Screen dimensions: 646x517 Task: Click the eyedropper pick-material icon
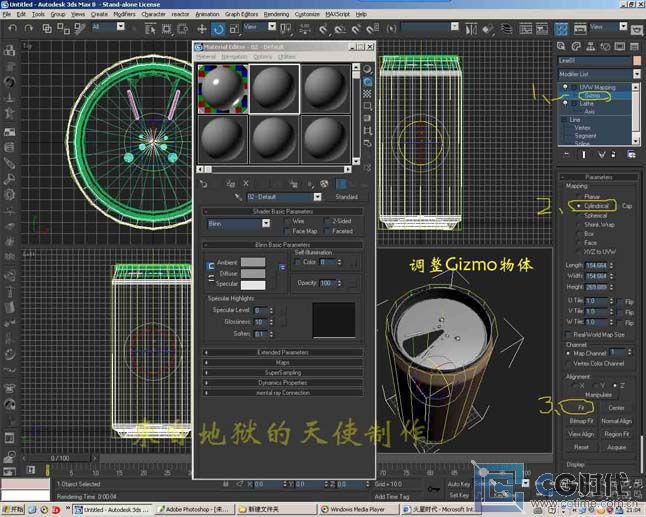[238, 197]
